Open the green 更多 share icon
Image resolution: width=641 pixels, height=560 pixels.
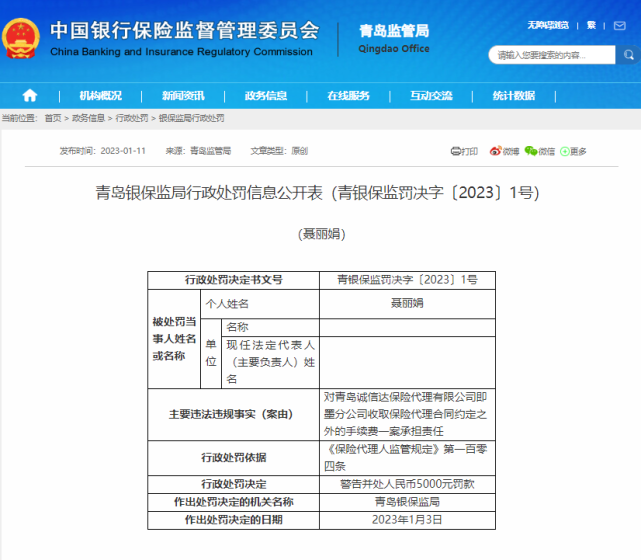tap(565, 152)
